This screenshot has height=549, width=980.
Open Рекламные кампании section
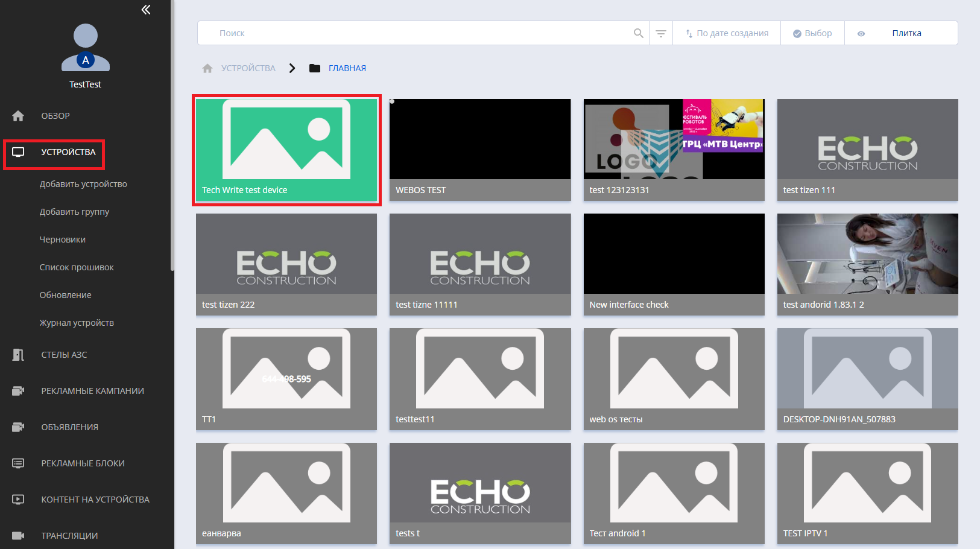click(92, 391)
